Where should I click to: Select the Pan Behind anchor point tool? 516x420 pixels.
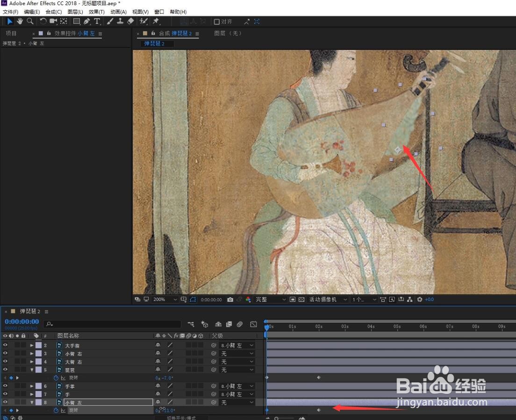point(64,21)
